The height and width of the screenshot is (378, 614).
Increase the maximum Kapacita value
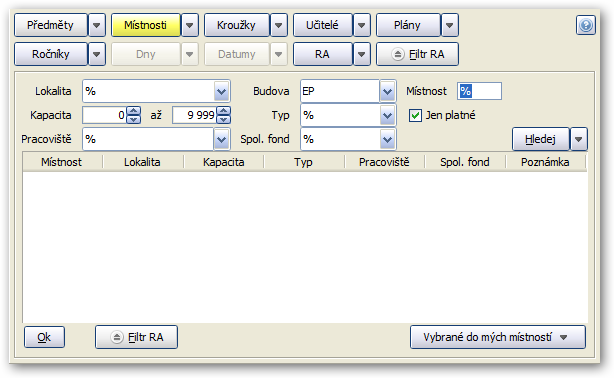point(224,111)
